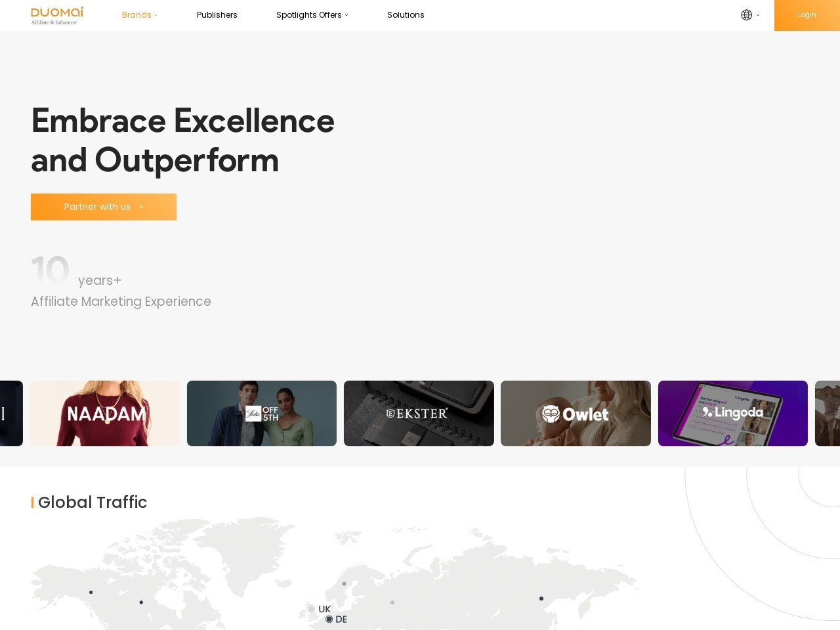The width and height of the screenshot is (840, 630).
Task: Click the Duomai logo in header
Action: click(57, 15)
